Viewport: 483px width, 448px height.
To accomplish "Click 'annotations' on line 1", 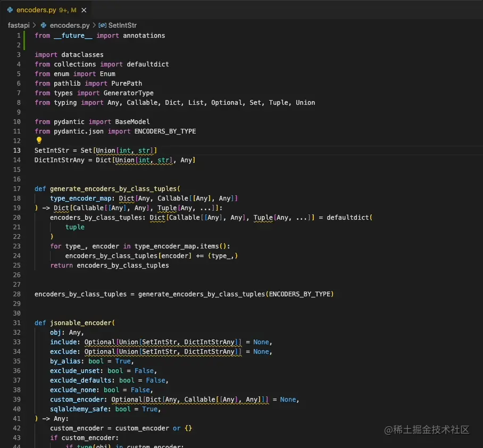I will click(144, 36).
